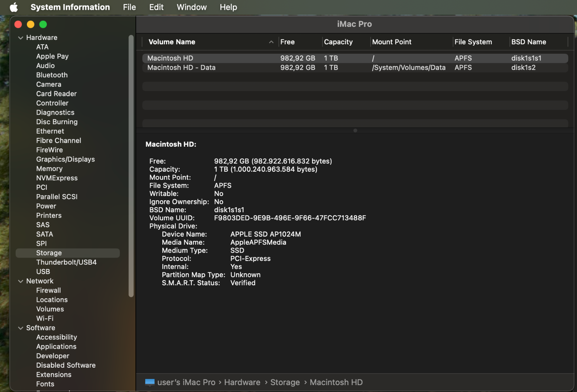Select FireWire in the sidebar

[49, 150]
